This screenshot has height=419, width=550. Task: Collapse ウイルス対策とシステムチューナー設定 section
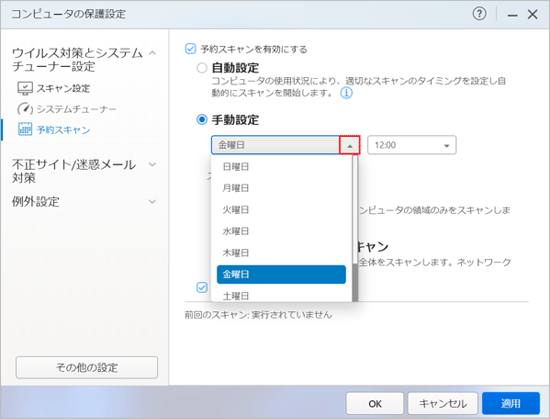[152, 53]
